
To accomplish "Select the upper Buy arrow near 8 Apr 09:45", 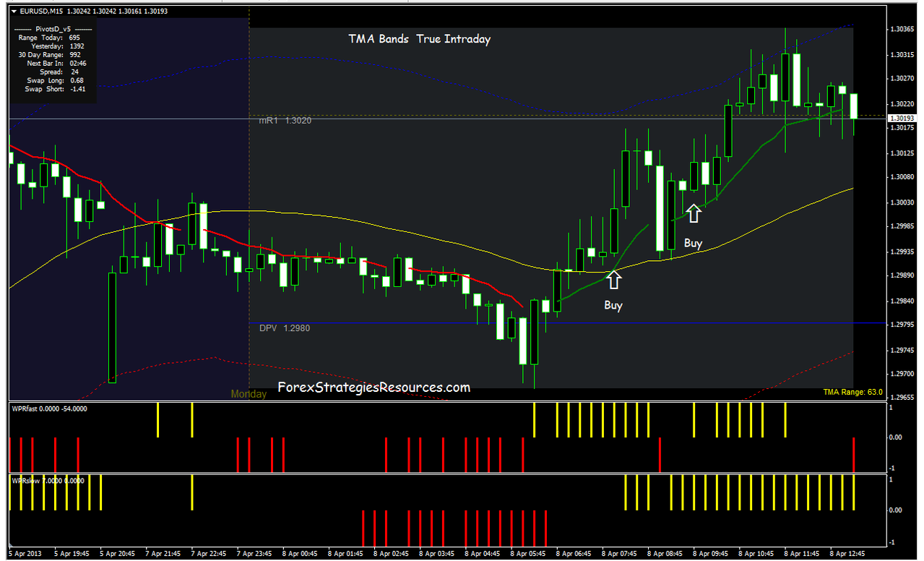I will tap(694, 215).
